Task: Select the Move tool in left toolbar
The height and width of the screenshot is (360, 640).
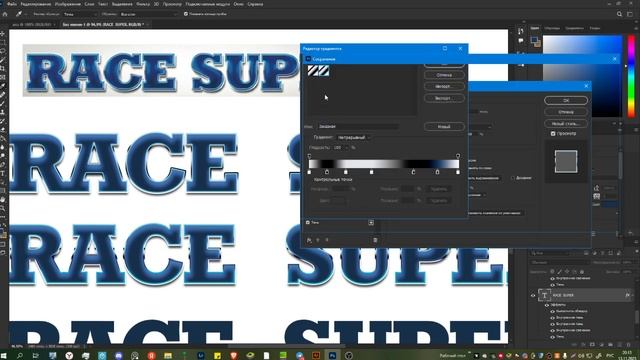Action: point(3,33)
